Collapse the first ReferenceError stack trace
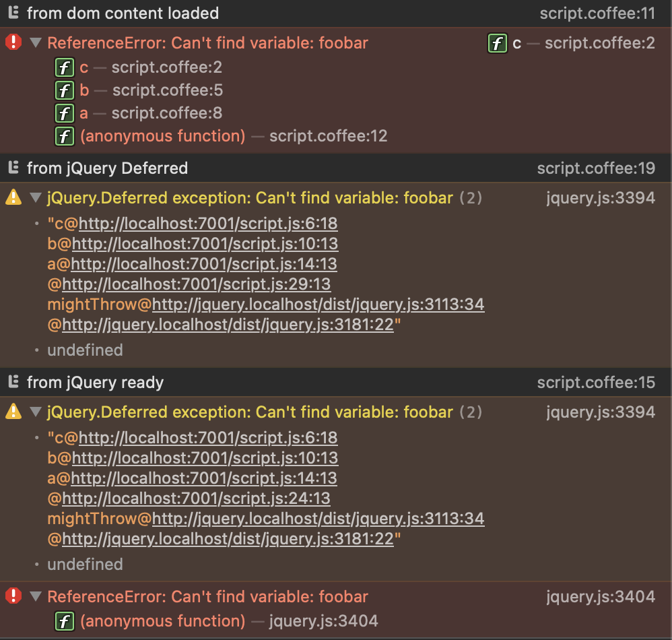Viewport: 672px width, 640px height. point(36,42)
